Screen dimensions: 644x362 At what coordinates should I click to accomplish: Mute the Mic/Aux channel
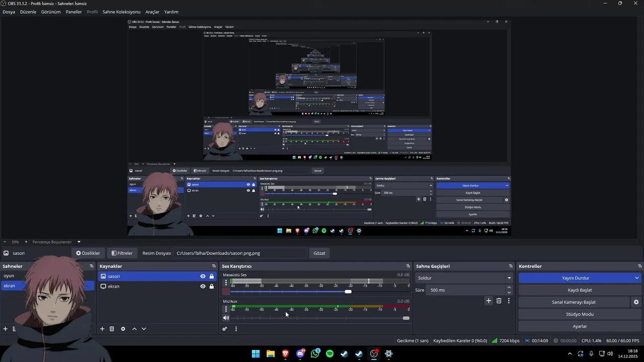tap(226, 318)
